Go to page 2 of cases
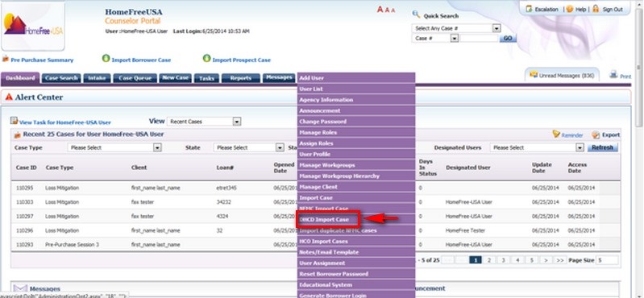The width and height of the screenshot is (644, 298). [x=488, y=260]
